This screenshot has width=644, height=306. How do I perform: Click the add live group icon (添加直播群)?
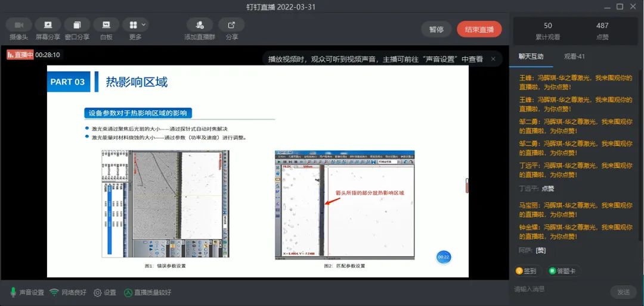(199, 25)
